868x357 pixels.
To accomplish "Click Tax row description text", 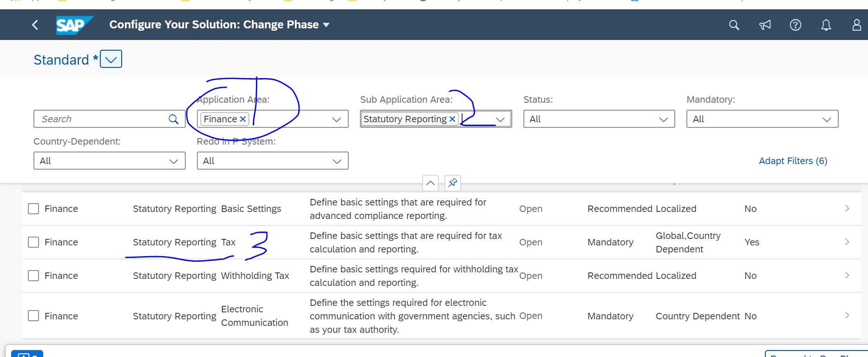I will tap(406, 242).
